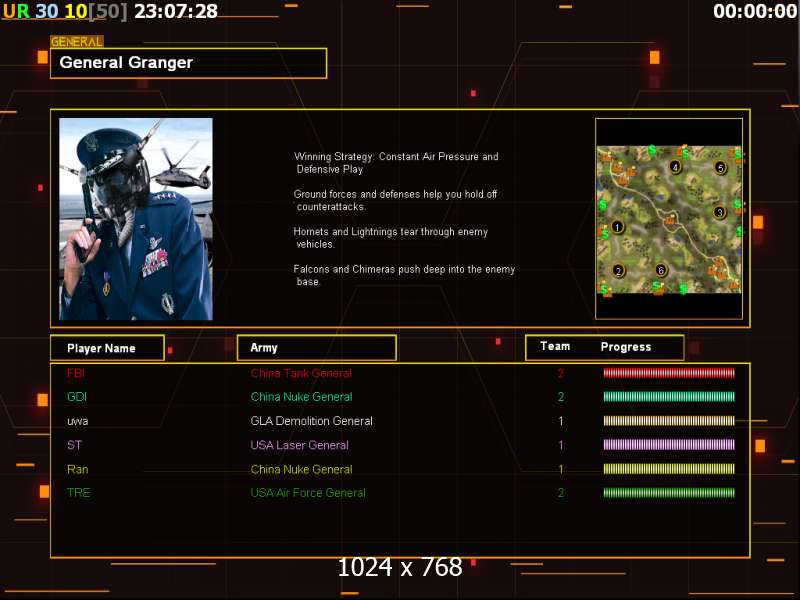
Task: Click player name Ran
Action: click(78, 469)
